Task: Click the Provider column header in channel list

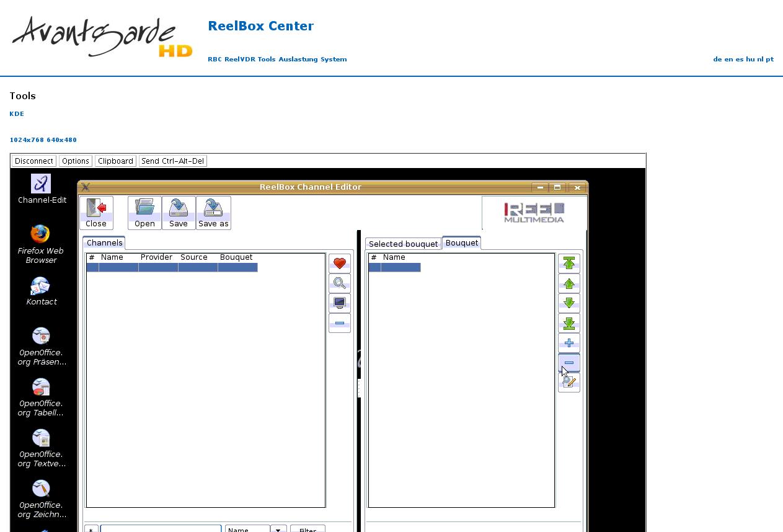Action: coord(156,257)
